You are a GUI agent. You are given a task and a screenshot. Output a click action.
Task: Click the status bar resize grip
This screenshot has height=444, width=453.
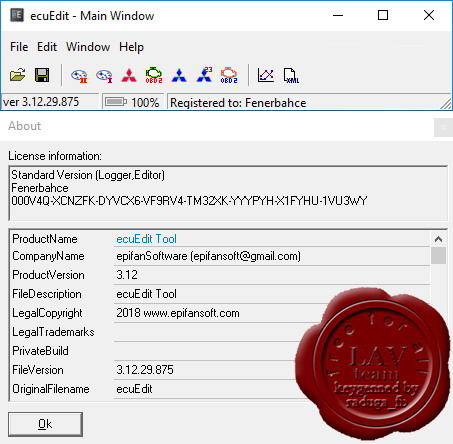coord(446,104)
